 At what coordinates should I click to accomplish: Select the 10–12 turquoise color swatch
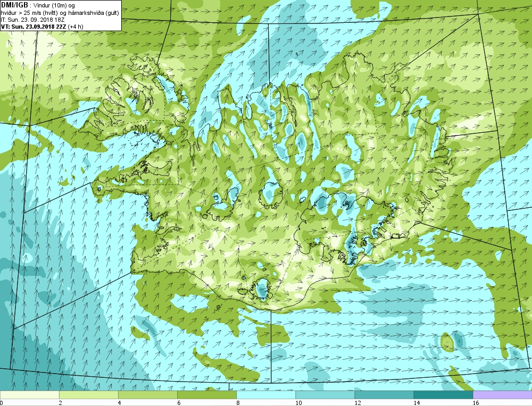tap(325, 395)
